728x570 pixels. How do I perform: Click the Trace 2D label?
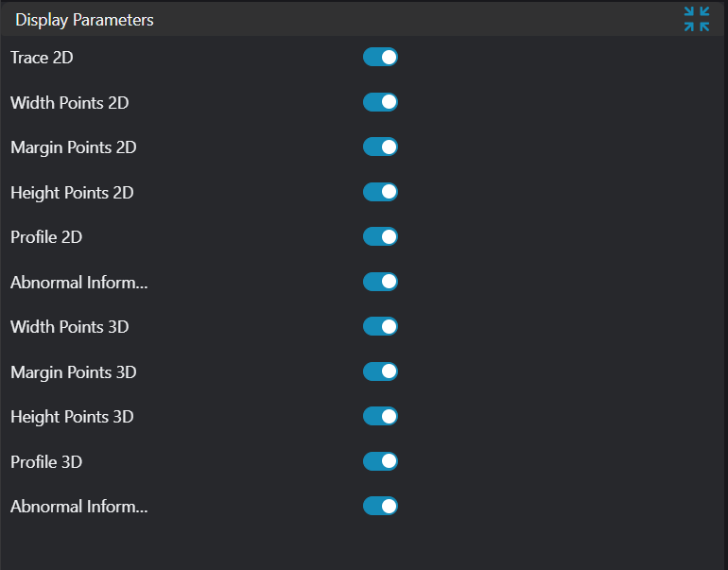42,58
